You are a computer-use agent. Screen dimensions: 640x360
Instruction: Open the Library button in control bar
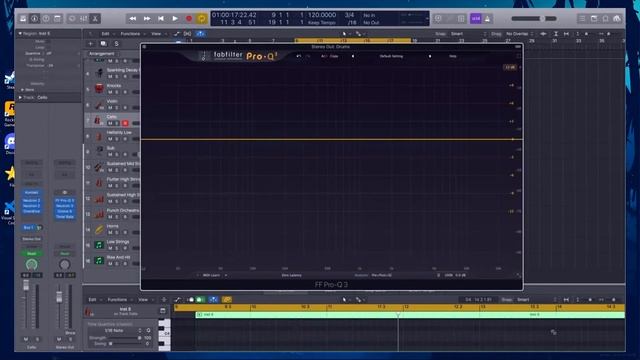pyautogui.click(x=23, y=18)
